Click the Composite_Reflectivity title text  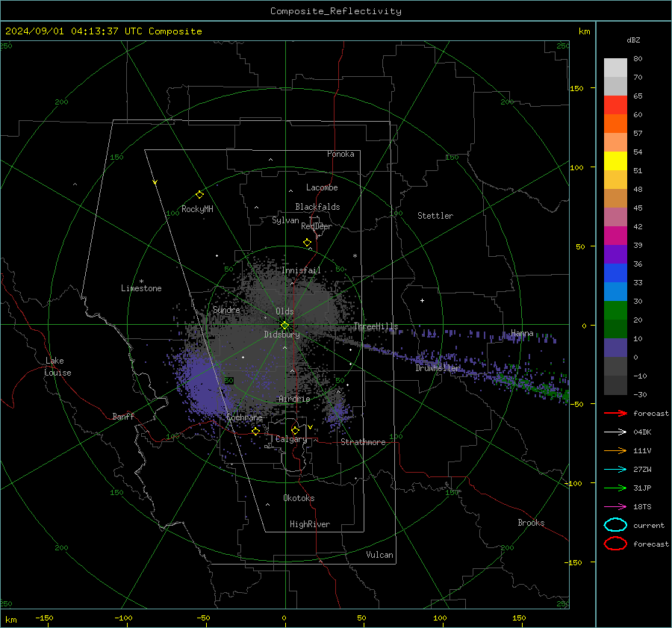point(336,11)
